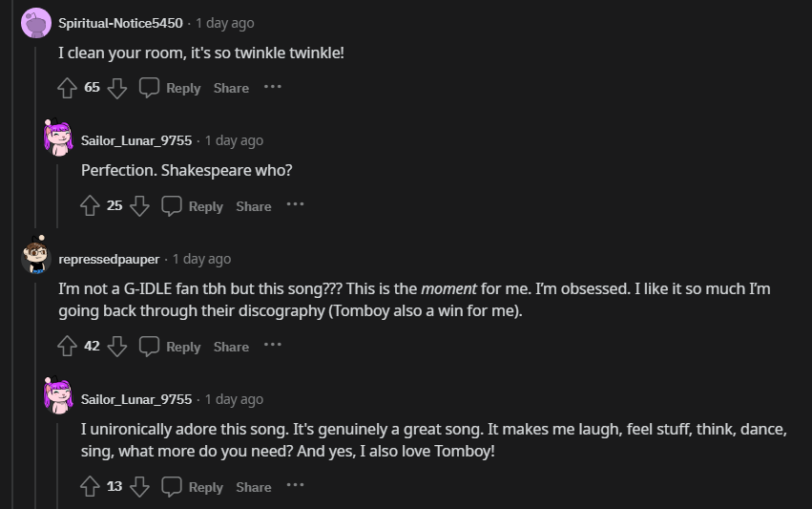Reply to repressedpauper's comment
812x509 pixels.
coord(171,347)
